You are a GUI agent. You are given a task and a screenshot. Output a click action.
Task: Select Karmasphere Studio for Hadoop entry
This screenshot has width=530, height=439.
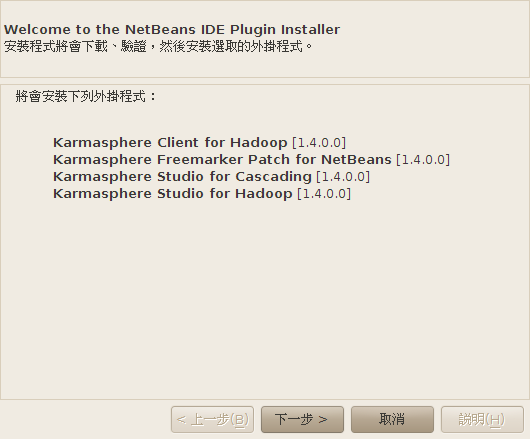pos(202,194)
